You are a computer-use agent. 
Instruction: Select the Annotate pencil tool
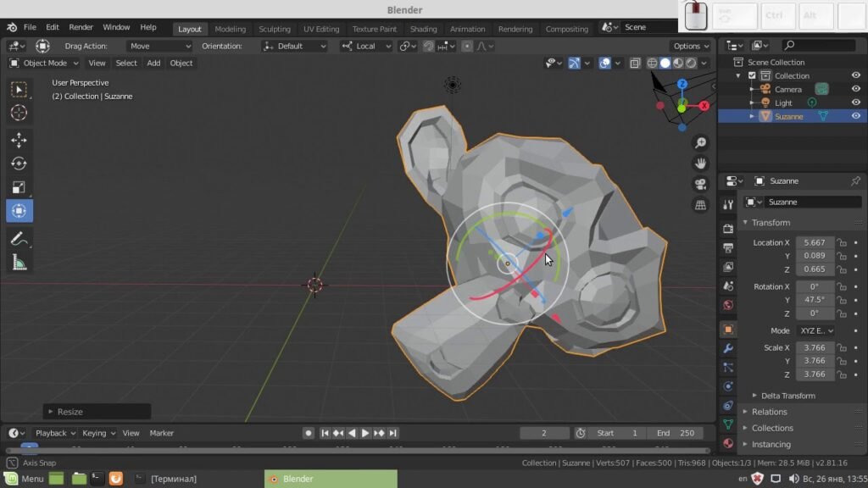pos(19,238)
